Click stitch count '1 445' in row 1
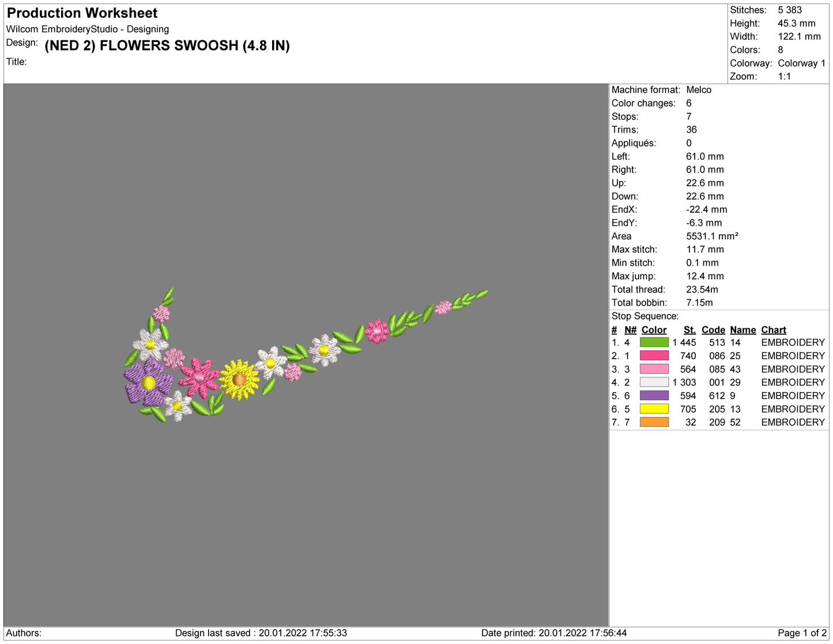Image resolution: width=833 pixels, height=644 pixels. [684, 342]
